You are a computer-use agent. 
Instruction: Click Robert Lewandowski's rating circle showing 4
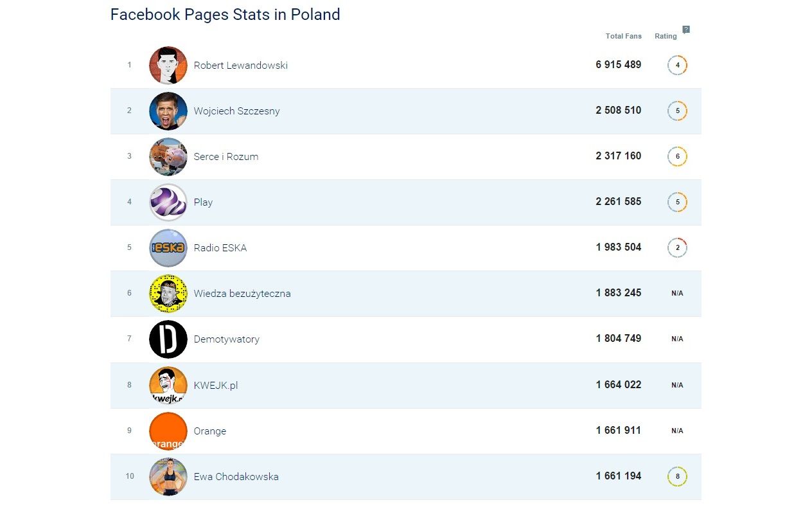pyautogui.click(x=677, y=66)
